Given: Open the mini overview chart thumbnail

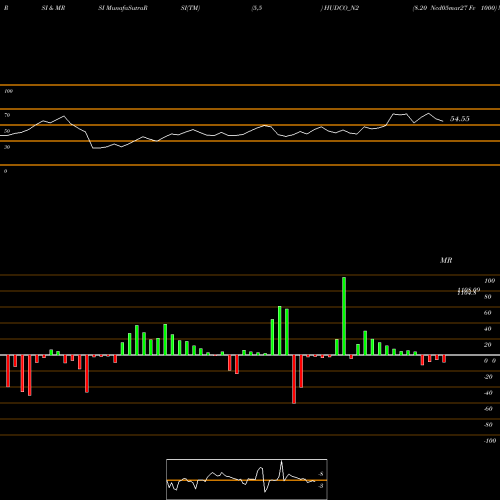Looking at the screenshot, I should pyautogui.click(x=247, y=479).
